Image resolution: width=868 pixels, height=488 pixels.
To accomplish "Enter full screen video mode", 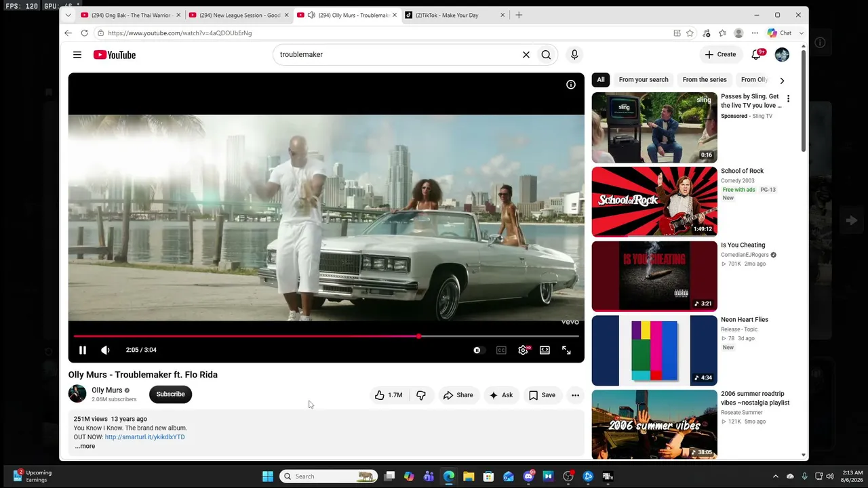I will tap(566, 350).
